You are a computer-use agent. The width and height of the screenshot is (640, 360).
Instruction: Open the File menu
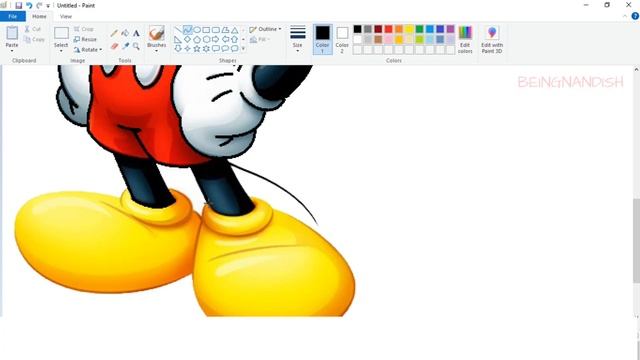pyautogui.click(x=13, y=16)
